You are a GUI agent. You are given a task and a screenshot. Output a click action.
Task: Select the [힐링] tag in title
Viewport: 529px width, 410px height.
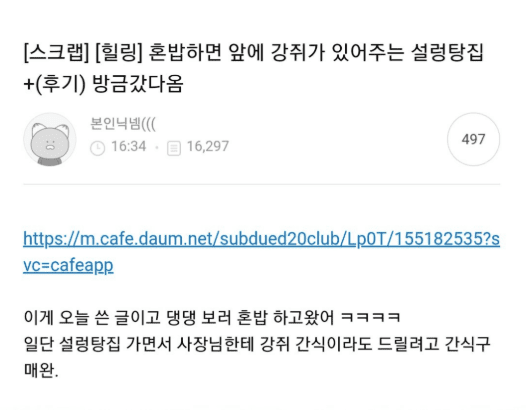[x=119, y=53]
